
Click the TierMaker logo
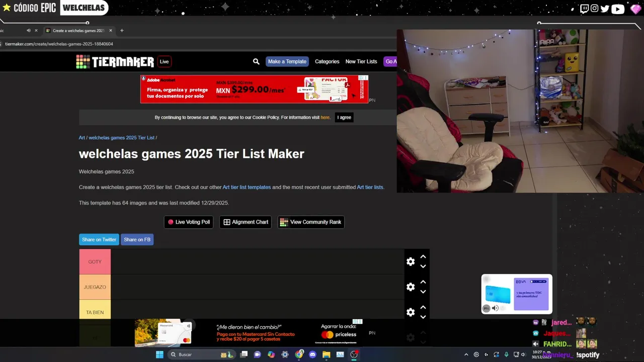[115, 61]
